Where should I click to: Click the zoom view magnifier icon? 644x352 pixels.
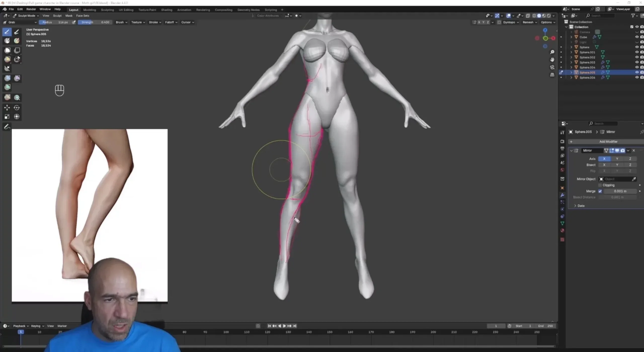552,52
